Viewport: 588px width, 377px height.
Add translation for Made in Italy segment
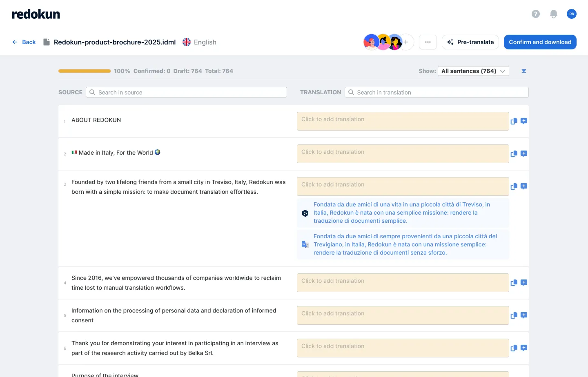pos(403,154)
